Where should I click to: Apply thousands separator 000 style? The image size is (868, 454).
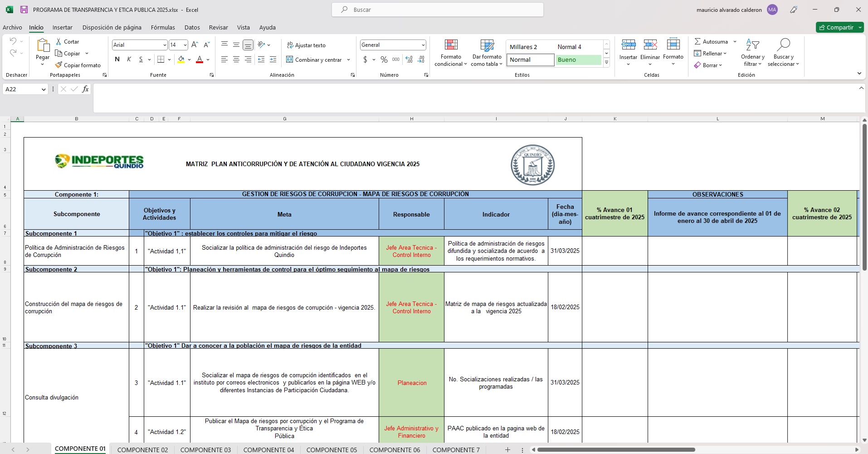(396, 59)
